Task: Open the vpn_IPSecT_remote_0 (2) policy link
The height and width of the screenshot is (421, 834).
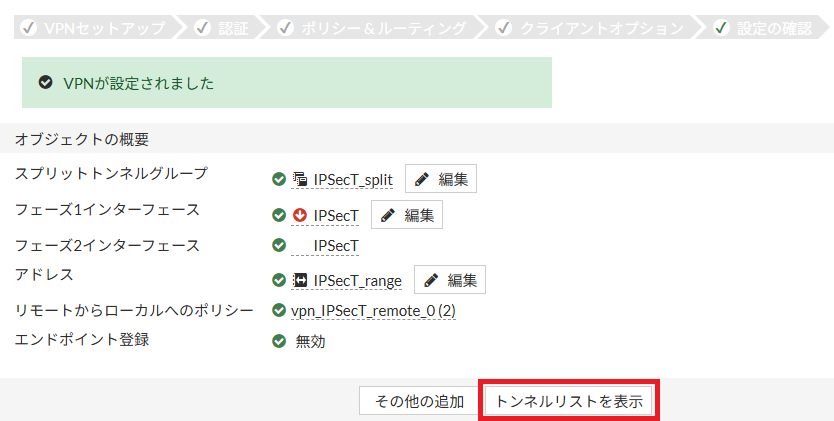Action: coord(373,310)
